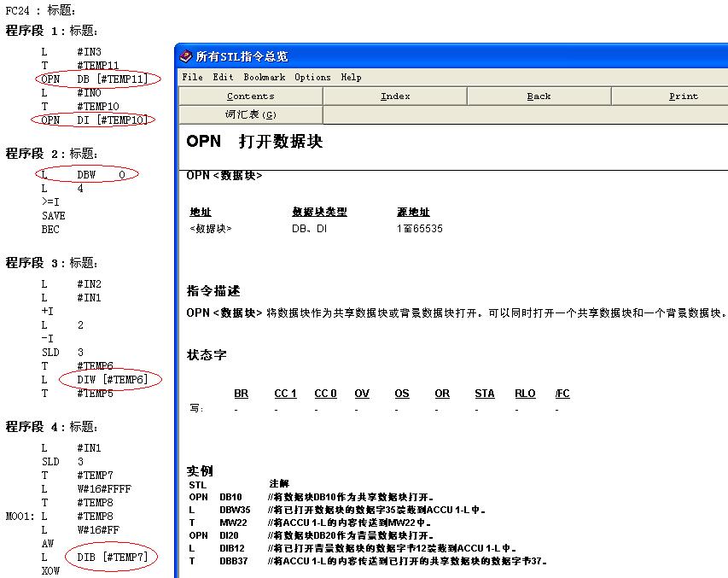Follow the 地址 underlined link

201,213
